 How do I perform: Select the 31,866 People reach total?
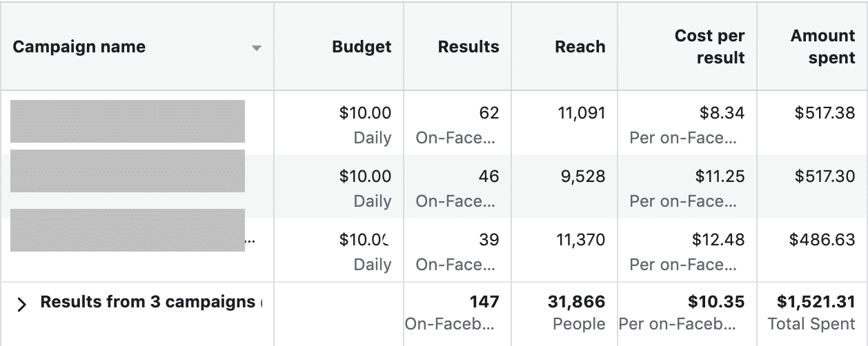pyautogui.click(x=577, y=312)
